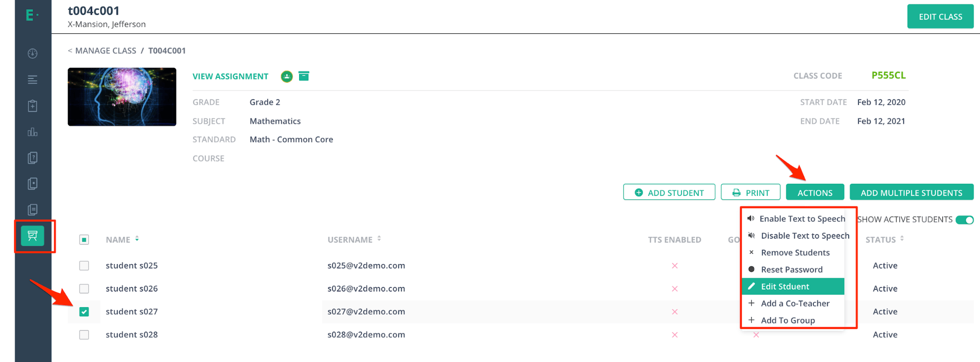This screenshot has width=980, height=362.
Task: Click the TTS red X for student s025
Action: [x=675, y=265]
